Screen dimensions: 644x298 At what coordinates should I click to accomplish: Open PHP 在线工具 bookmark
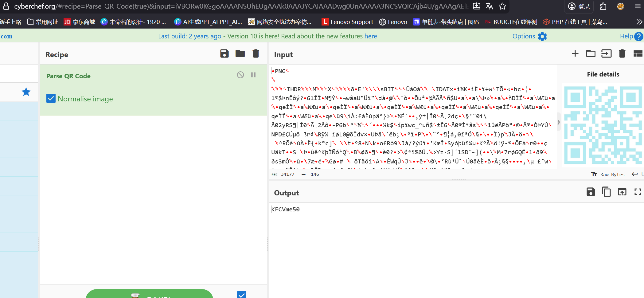575,22
